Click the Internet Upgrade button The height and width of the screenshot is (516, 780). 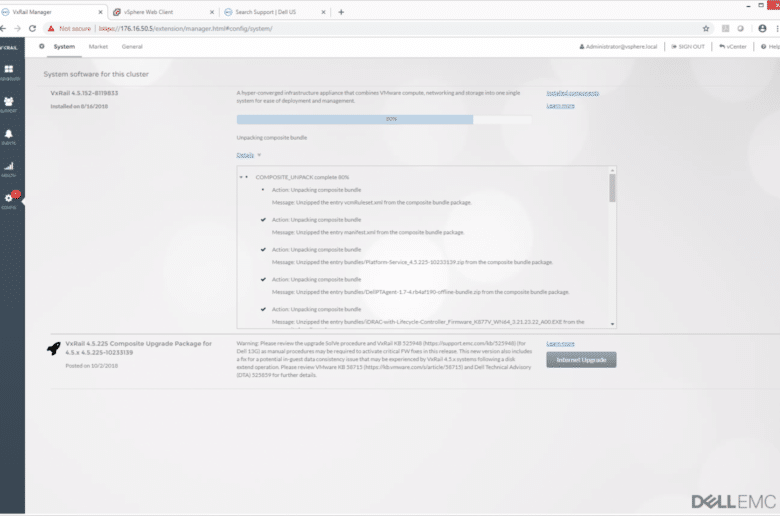[x=581, y=360]
